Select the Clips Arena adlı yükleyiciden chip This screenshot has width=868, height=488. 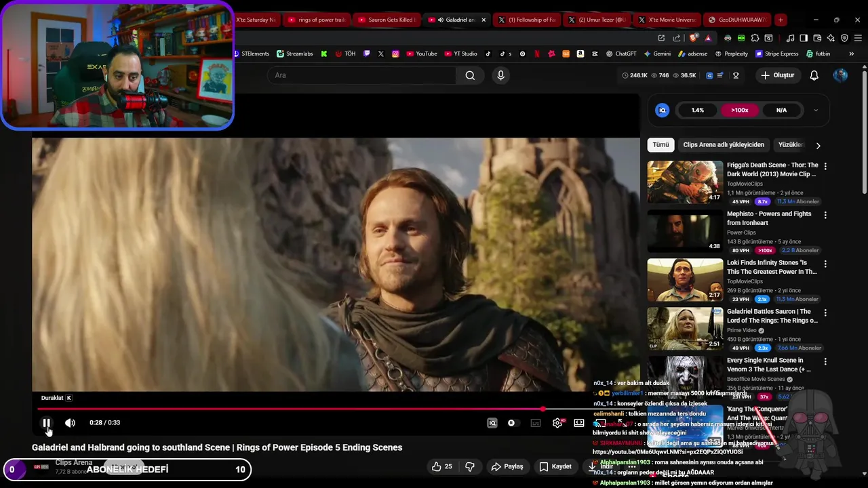tap(724, 144)
